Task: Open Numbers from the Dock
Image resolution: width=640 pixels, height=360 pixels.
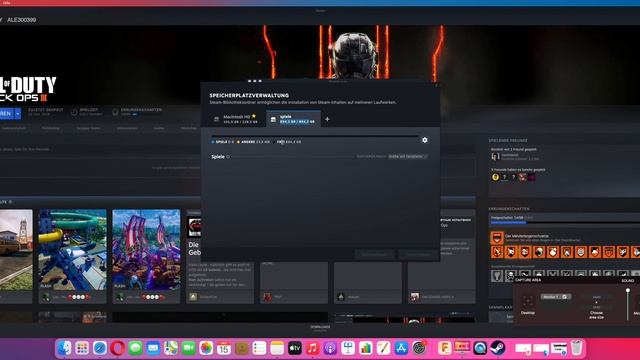Action: point(366,348)
